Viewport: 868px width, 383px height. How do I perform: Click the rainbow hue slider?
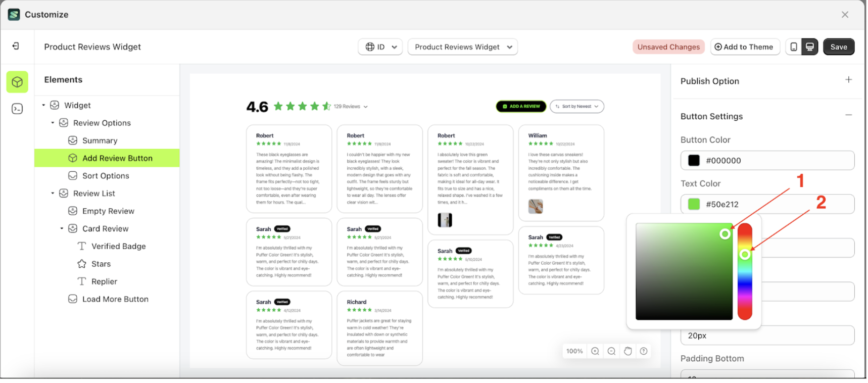(745, 271)
